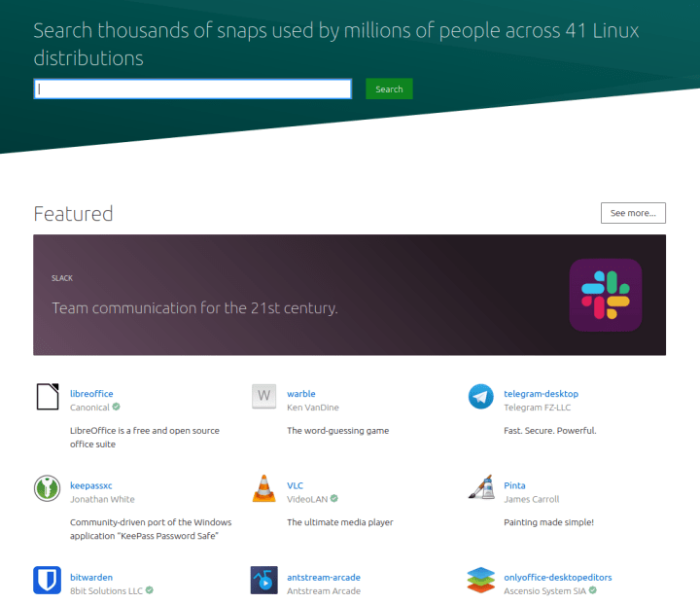The image size is (700, 604).
Task: Click the Telegram paper plane icon
Action: point(481,396)
